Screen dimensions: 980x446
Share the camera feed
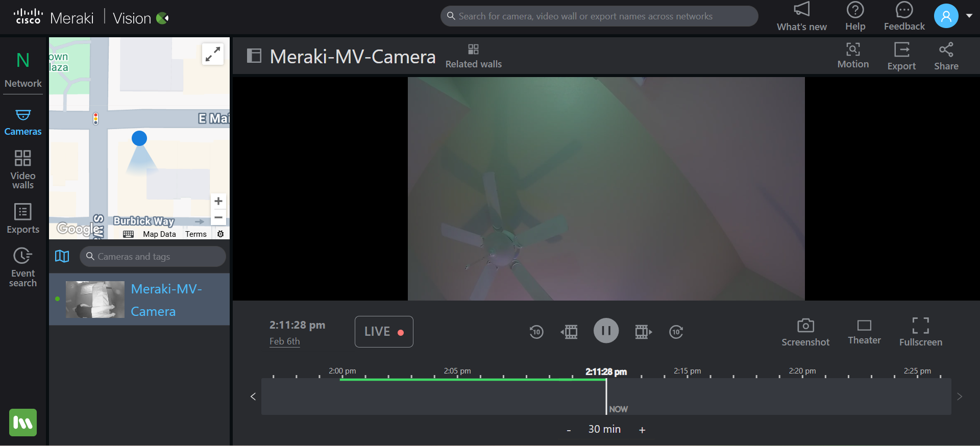coord(946,56)
